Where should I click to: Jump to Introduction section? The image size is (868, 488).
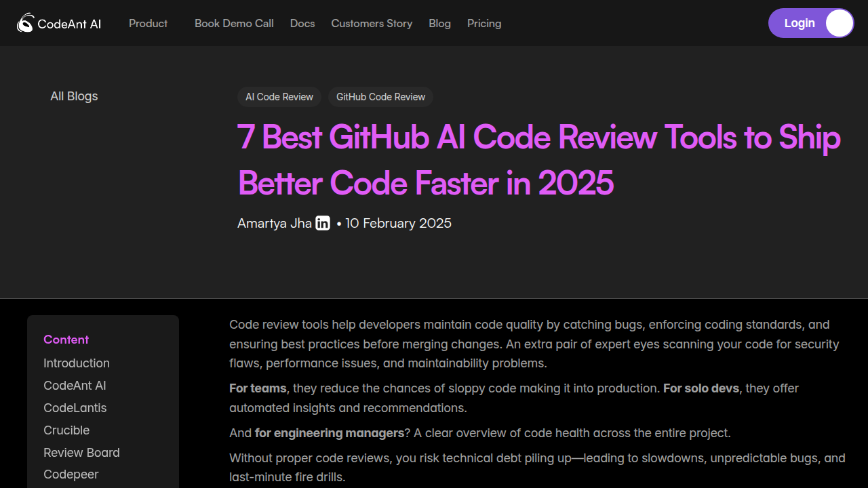[77, 363]
